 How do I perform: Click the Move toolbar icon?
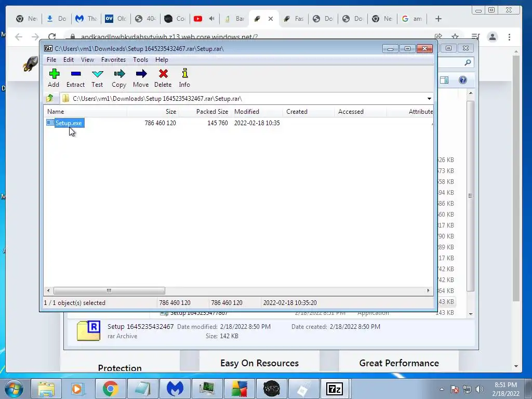[x=141, y=78]
